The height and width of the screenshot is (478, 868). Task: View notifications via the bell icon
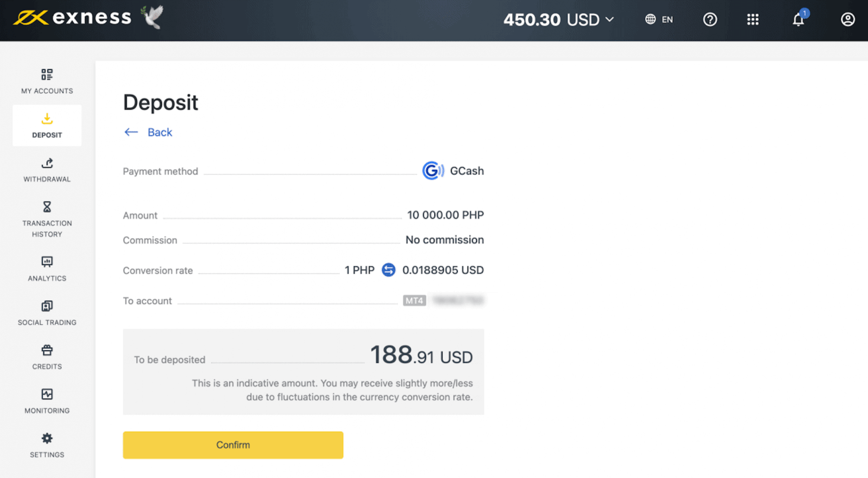(798, 20)
